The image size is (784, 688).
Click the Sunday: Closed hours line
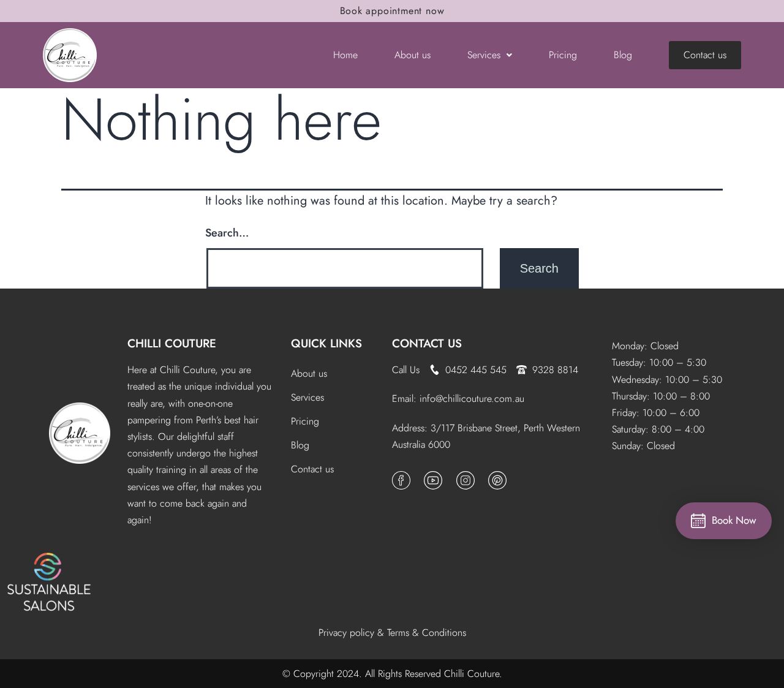643,446
